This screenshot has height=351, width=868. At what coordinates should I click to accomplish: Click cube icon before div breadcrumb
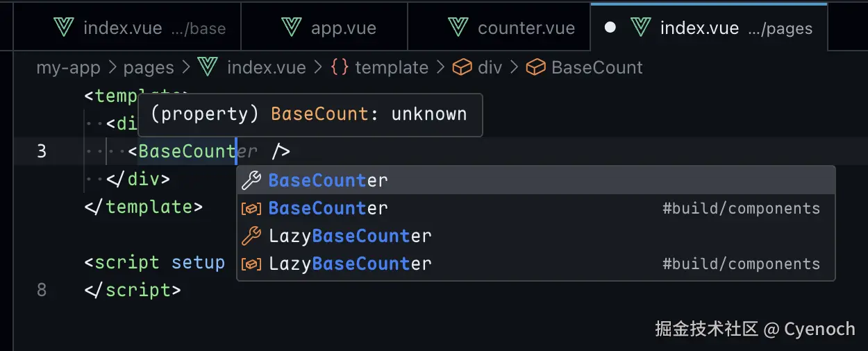coord(462,67)
